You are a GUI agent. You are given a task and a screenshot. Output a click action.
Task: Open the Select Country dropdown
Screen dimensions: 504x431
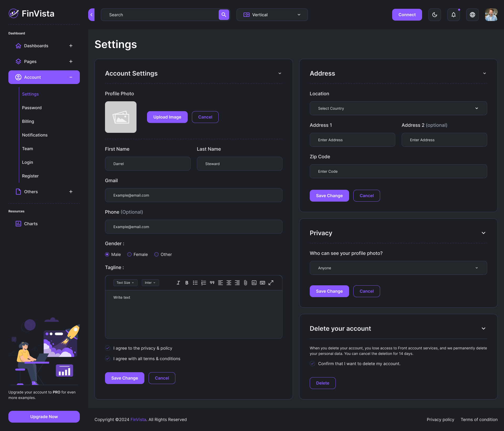point(398,108)
